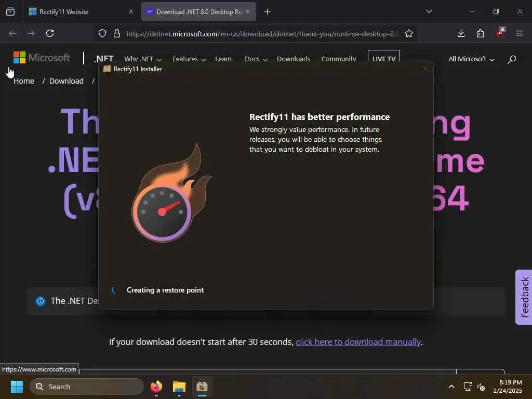Open a new browser tab
This screenshot has height=399, width=532.
(267, 12)
